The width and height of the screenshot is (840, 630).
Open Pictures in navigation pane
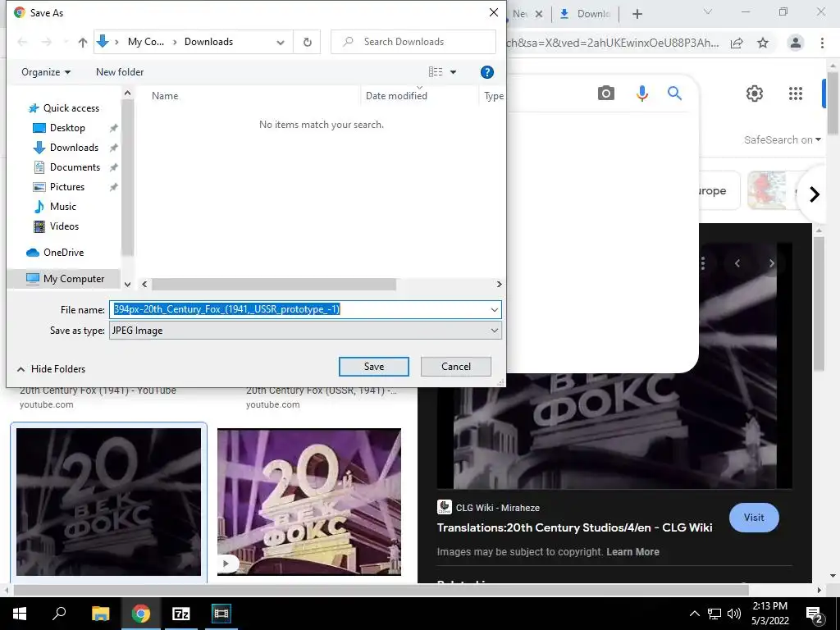(67, 187)
